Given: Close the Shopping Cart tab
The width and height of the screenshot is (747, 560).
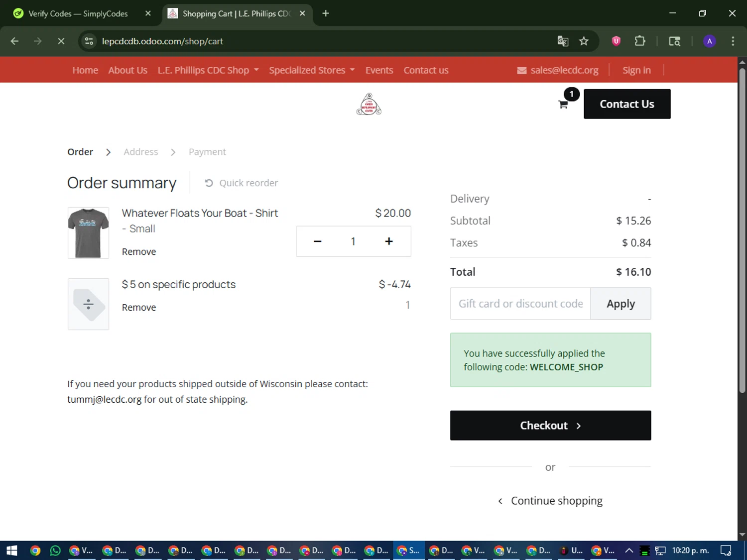Looking at the screenshot, I should pyautogui.click(x=302, y=13).
